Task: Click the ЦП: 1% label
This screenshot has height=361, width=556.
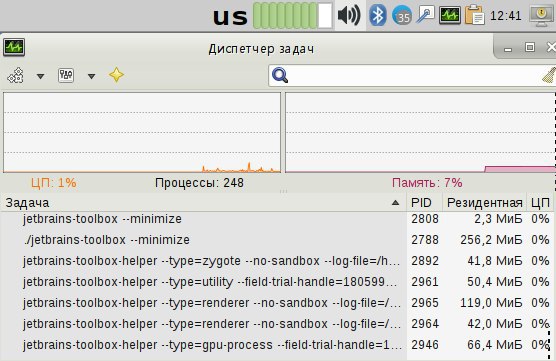Action: click(x=54, y=183)
